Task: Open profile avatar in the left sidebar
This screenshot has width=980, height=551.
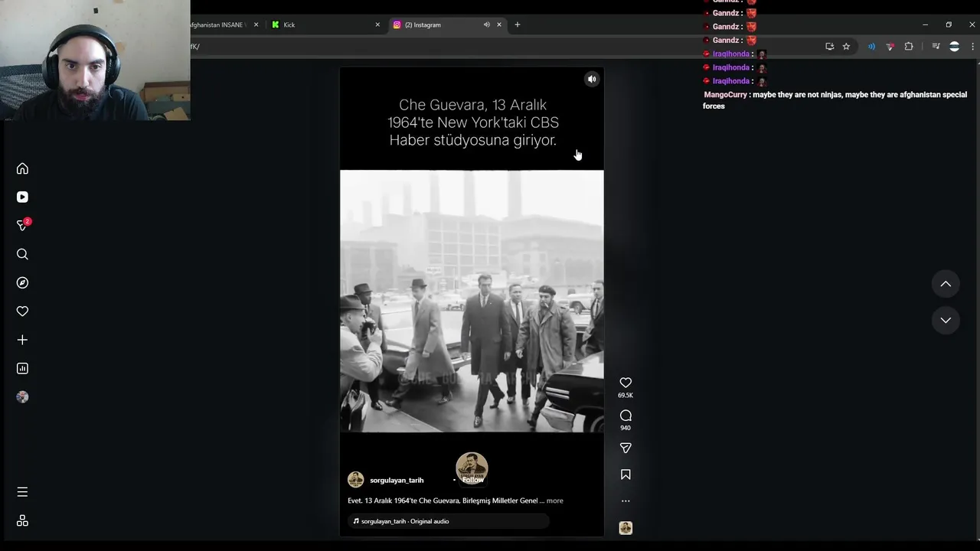Action: [x=22, y=397]
